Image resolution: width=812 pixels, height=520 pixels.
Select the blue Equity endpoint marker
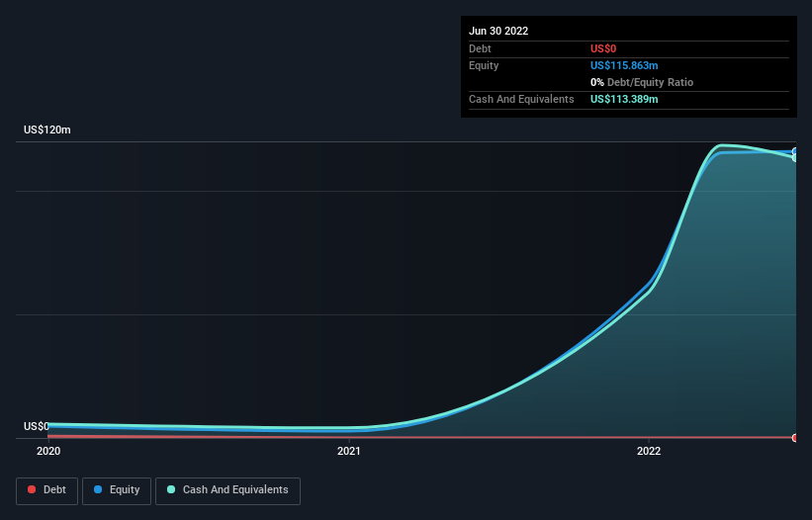point(795,151)
